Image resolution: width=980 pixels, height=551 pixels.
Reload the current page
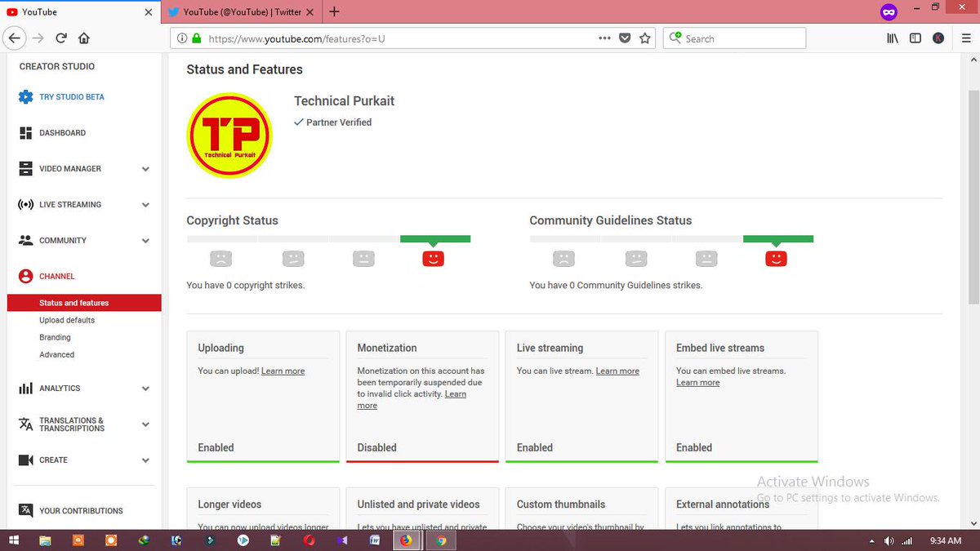(x=61, y=38)
